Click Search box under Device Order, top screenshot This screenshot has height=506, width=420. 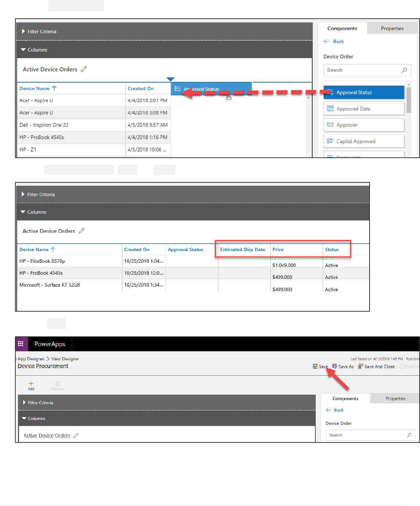tap(367, 70)
